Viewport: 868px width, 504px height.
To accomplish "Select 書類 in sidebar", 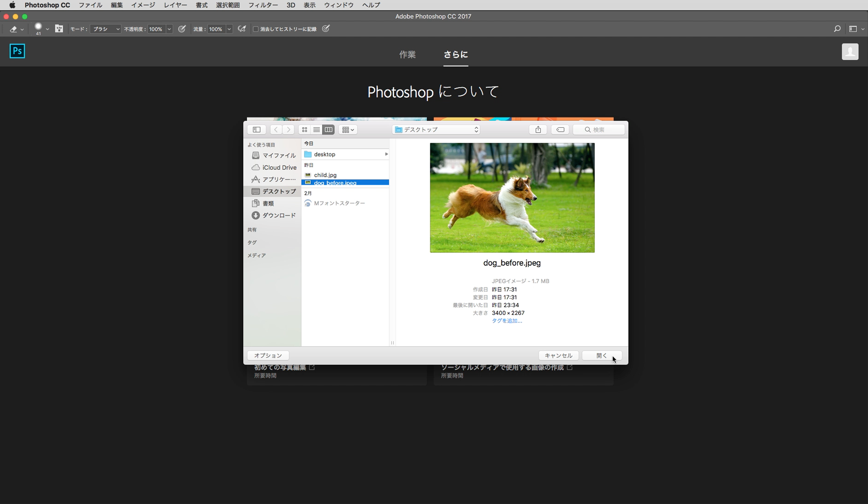I will point(273,204).
